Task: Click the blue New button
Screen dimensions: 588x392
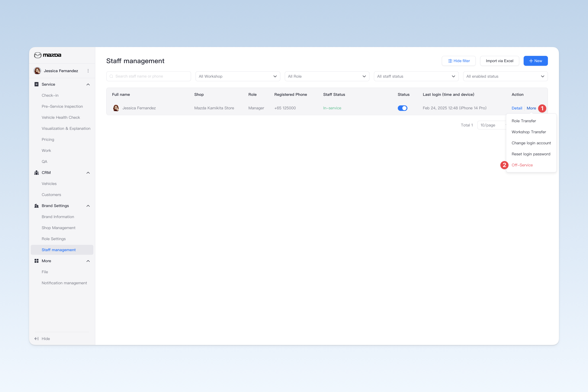Action: coord(535,61)
